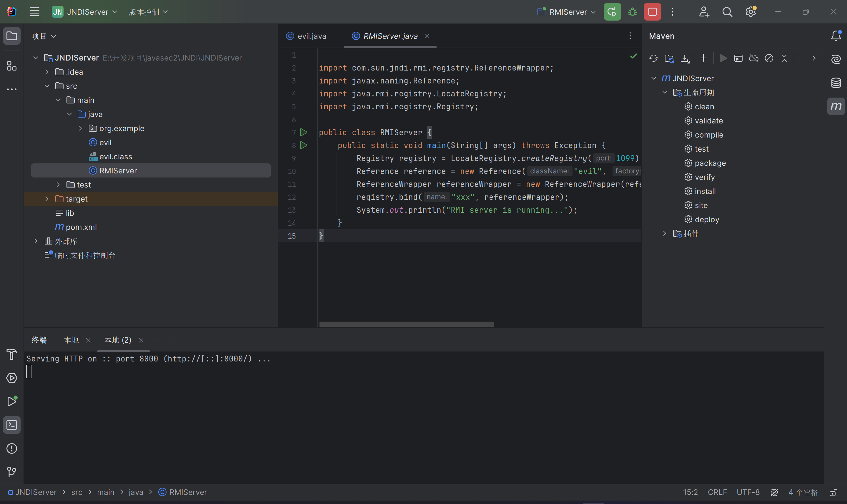The width and height of the screenshot is (847, 504).
Task: Open the Structure tool window icon
Action: coord(11,66)
